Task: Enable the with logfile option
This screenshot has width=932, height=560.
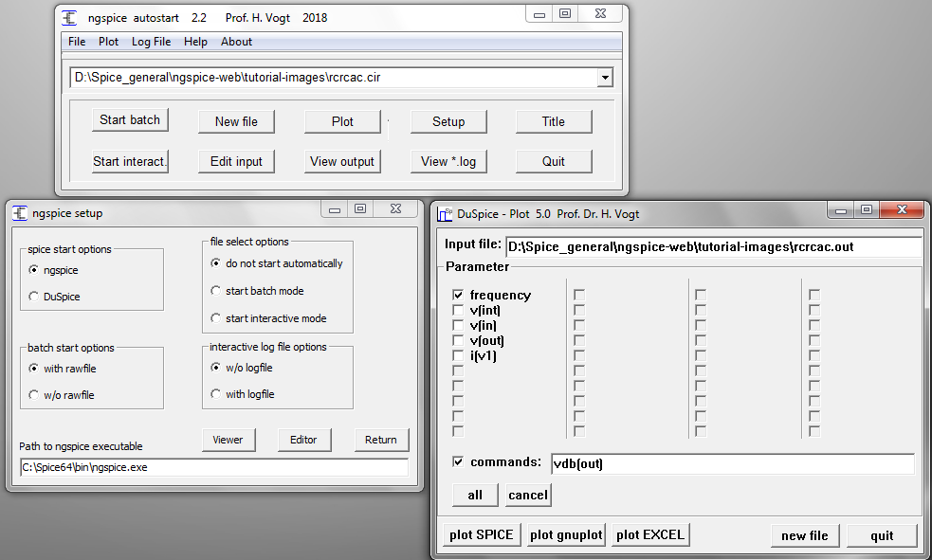Action: (x=216, y=394)
